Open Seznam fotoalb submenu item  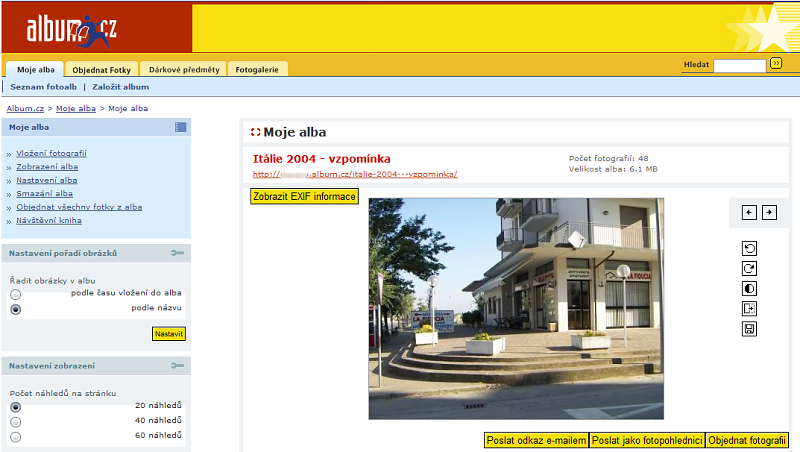pyautogui.click(x=43, y=87)
